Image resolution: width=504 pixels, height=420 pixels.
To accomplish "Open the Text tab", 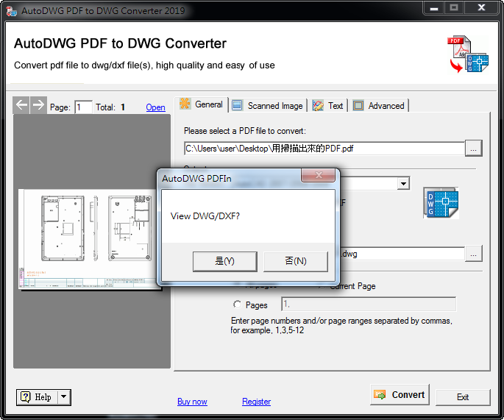I will pos(328,105).
